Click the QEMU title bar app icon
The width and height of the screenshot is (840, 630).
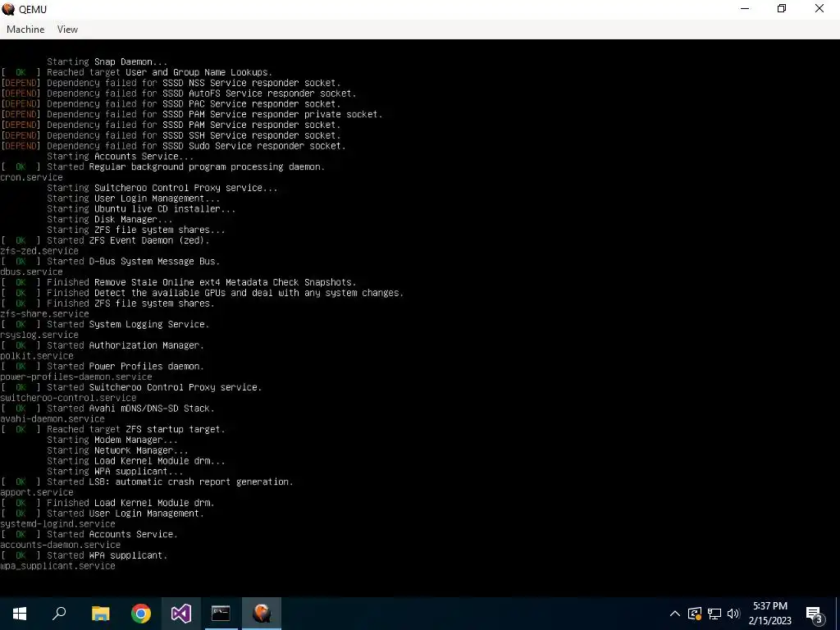8,9
